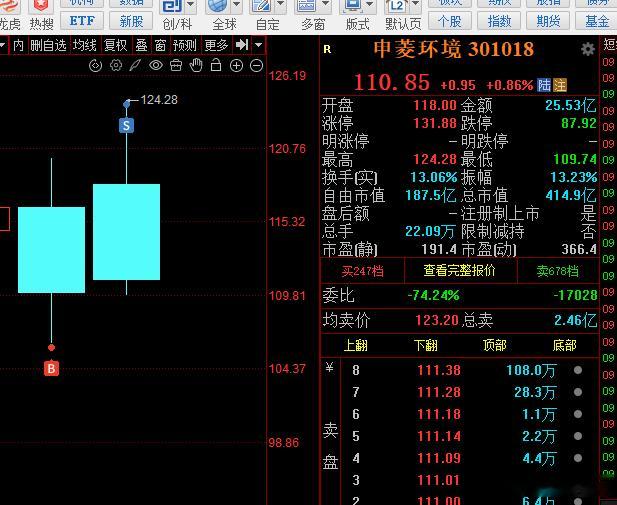Screen dimensions: 617x505
Task: Toggle 均线 moving averages
Action: (85, 45)
